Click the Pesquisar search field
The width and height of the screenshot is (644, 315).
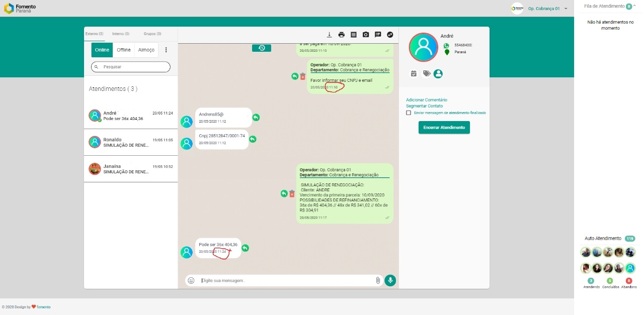pos(131,67)
